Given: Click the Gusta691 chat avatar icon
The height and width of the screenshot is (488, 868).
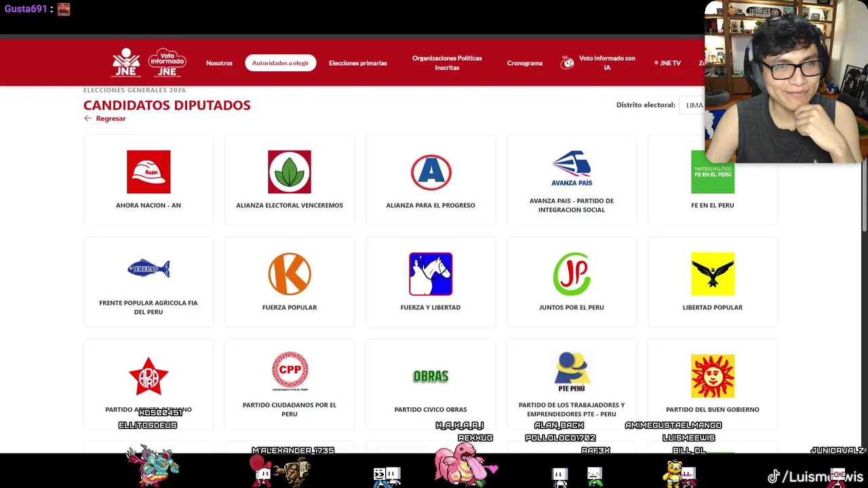Looking at the screenshot, I should coord(64,9).
